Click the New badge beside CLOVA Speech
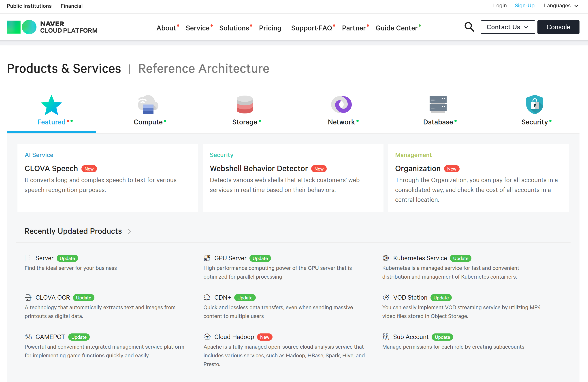The image size is (588, 382). [x=89, y=169]
